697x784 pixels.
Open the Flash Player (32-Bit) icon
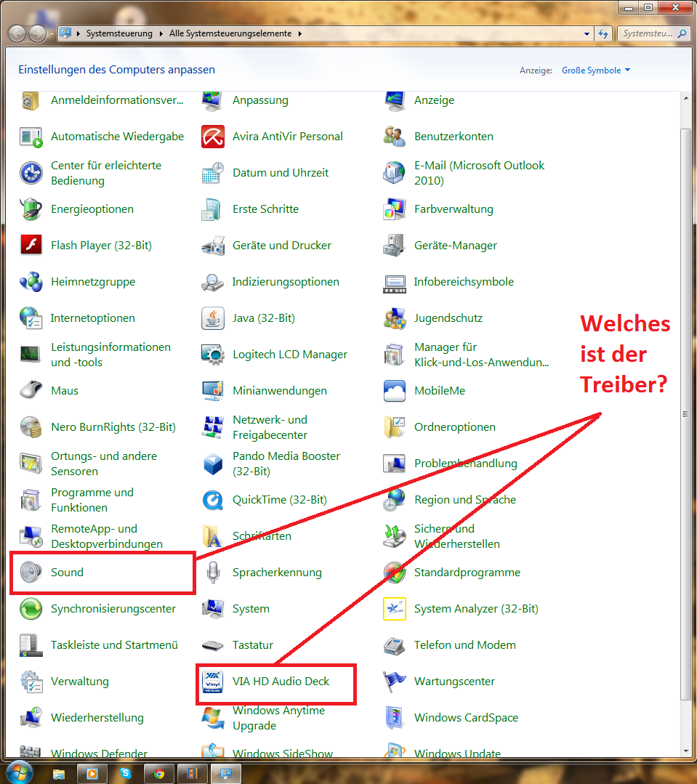(31, 246)
